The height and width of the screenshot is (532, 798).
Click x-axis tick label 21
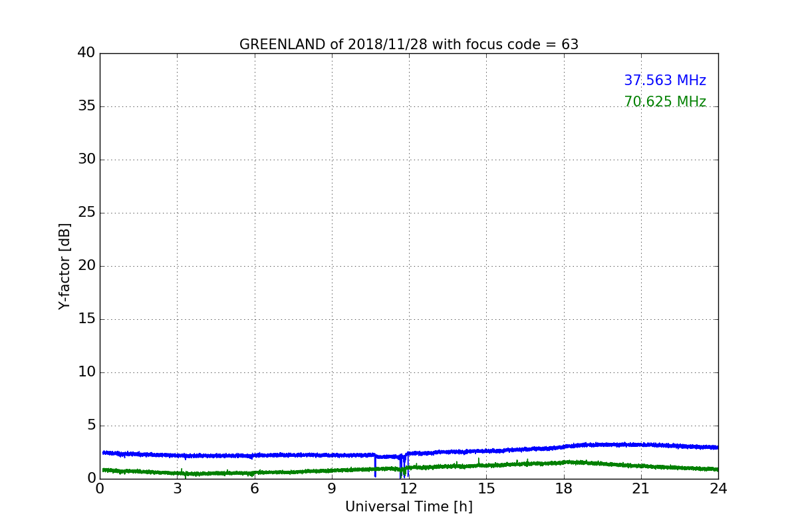coord(641,488)
